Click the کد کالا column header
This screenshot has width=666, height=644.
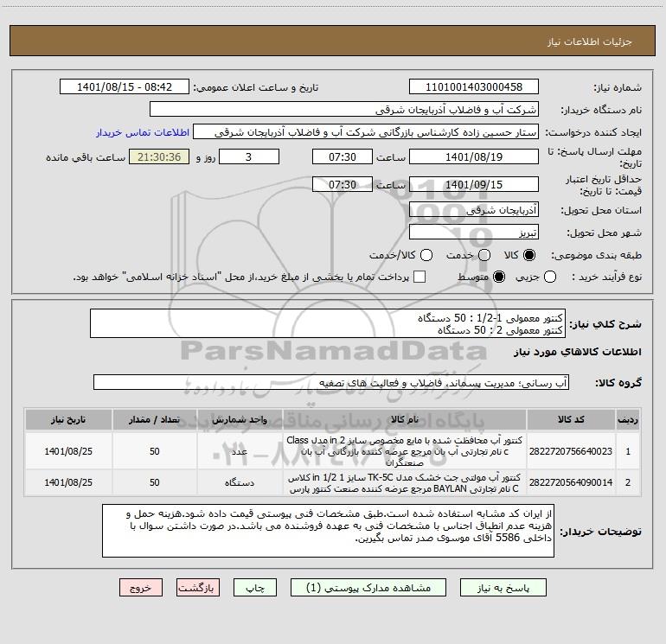click(x=571, y=419)
